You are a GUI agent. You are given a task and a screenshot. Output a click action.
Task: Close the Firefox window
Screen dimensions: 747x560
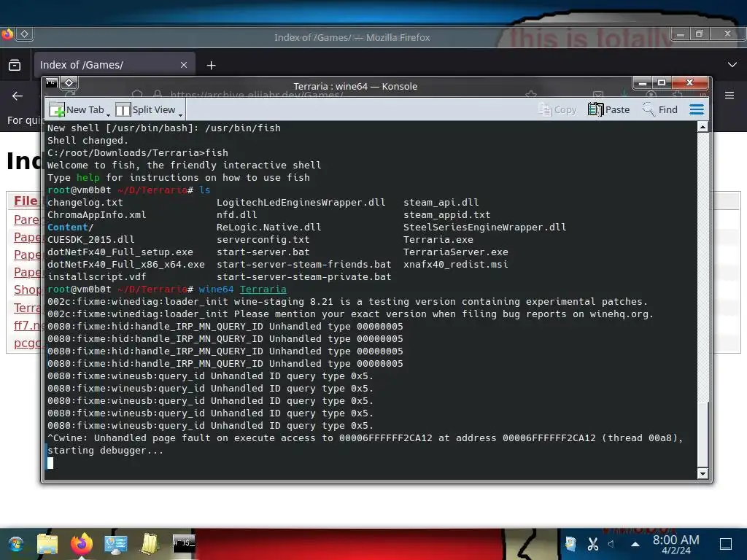pyautogui.click(x=727, y=34)
